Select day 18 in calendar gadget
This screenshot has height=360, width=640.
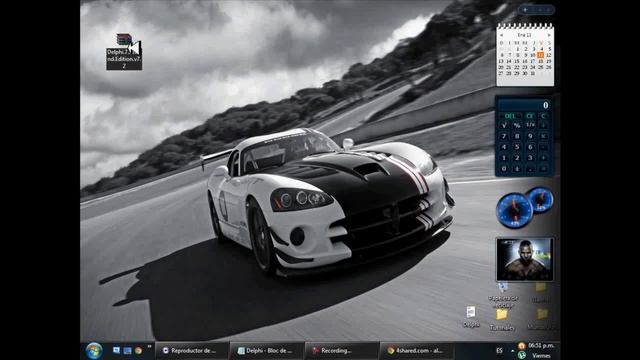(541, 61)
